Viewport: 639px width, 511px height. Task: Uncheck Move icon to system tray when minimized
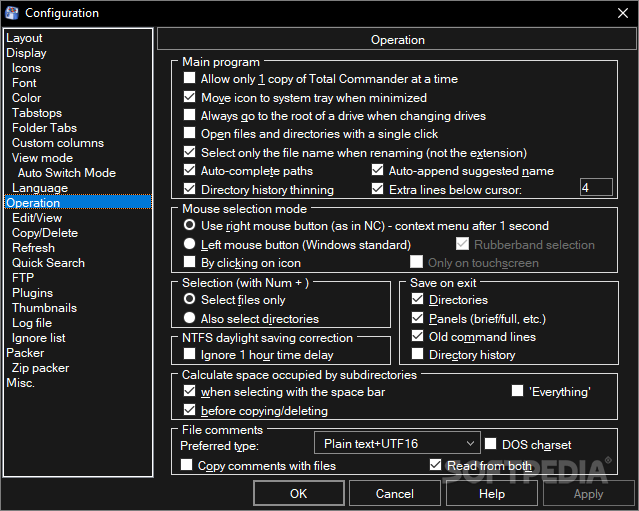tap(189, 97)
